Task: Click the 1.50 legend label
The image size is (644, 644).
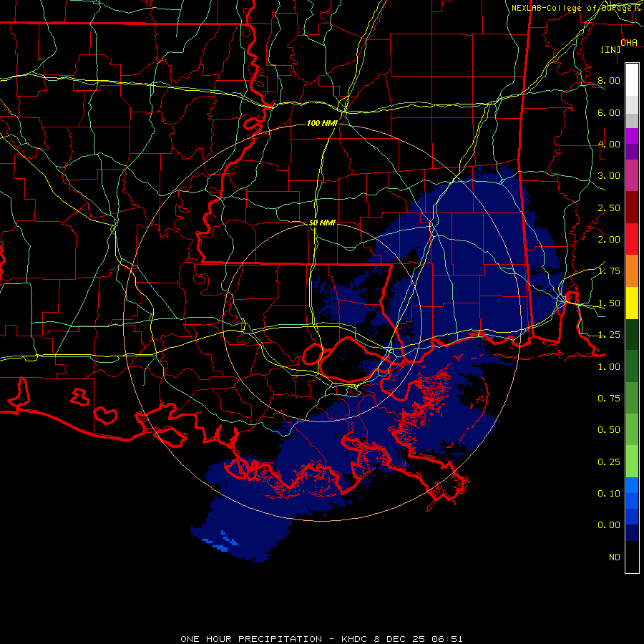Action: point(609,303)
